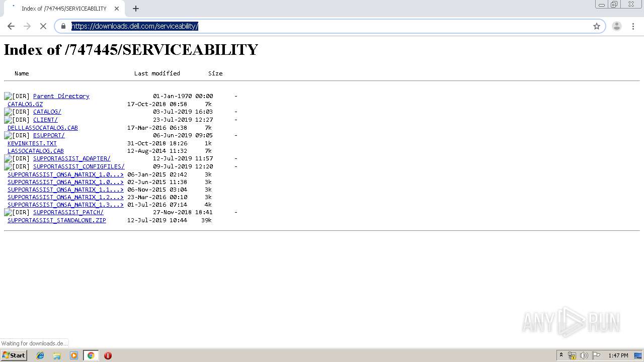
Task: Open the ESUPPORT/ directory
Action: click(49, 135)
